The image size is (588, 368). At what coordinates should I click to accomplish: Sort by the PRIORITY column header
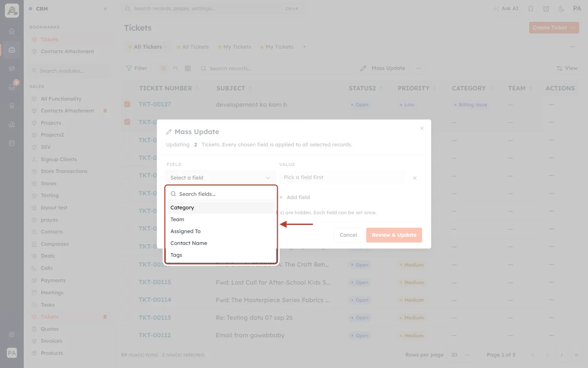pyautogui.click(x=417, y=88)
